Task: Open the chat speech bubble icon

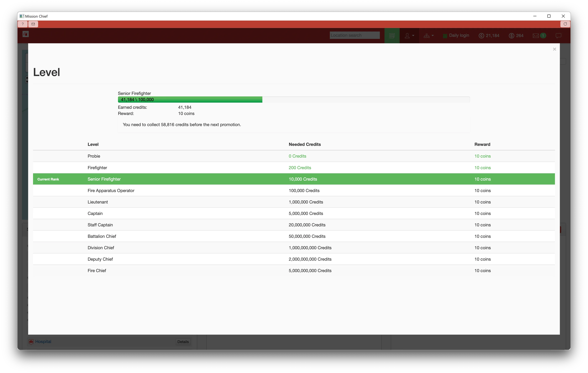Action: click(x=558, y=36)
